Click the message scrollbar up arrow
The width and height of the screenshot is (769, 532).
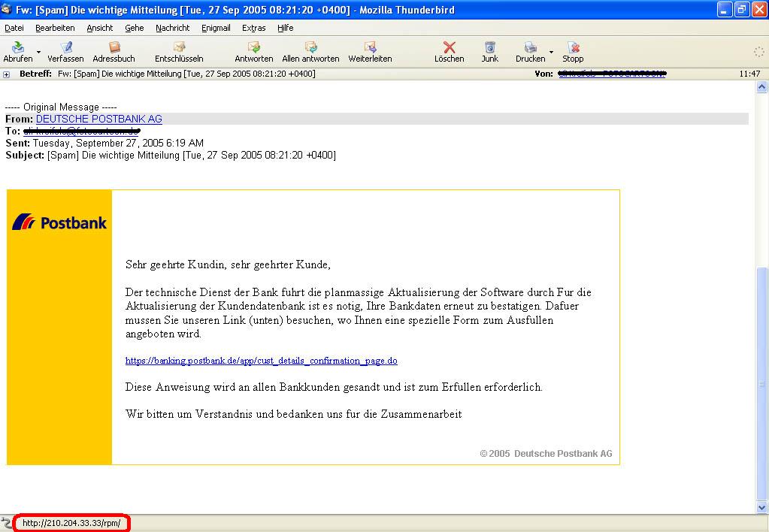[761, 87]
